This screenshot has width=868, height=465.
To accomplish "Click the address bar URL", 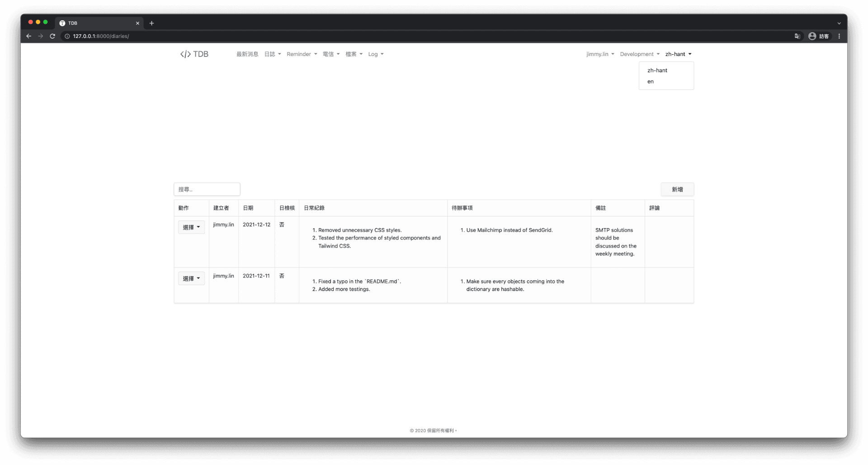I will click(x=101, y=36).
